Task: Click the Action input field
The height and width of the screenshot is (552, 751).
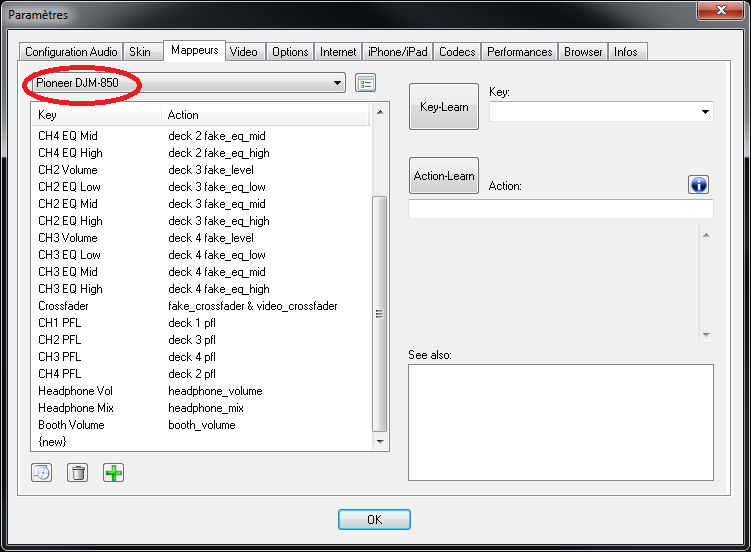Action: pos(561,209)
